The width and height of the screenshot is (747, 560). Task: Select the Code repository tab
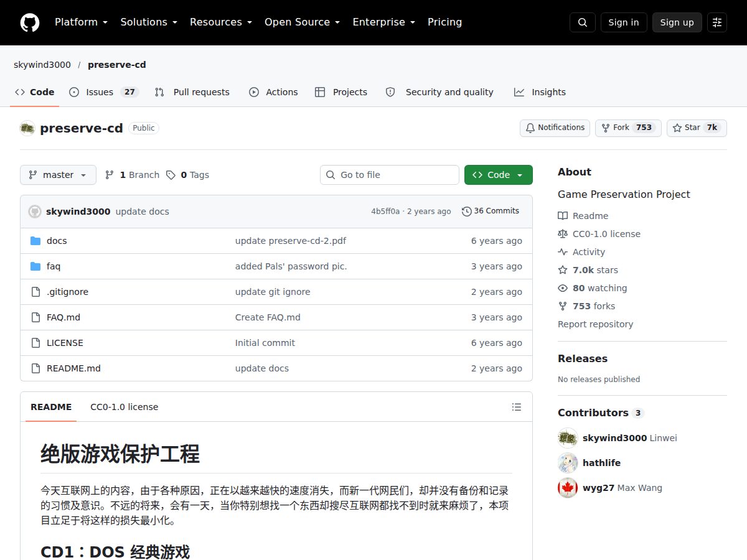[35, 92]
